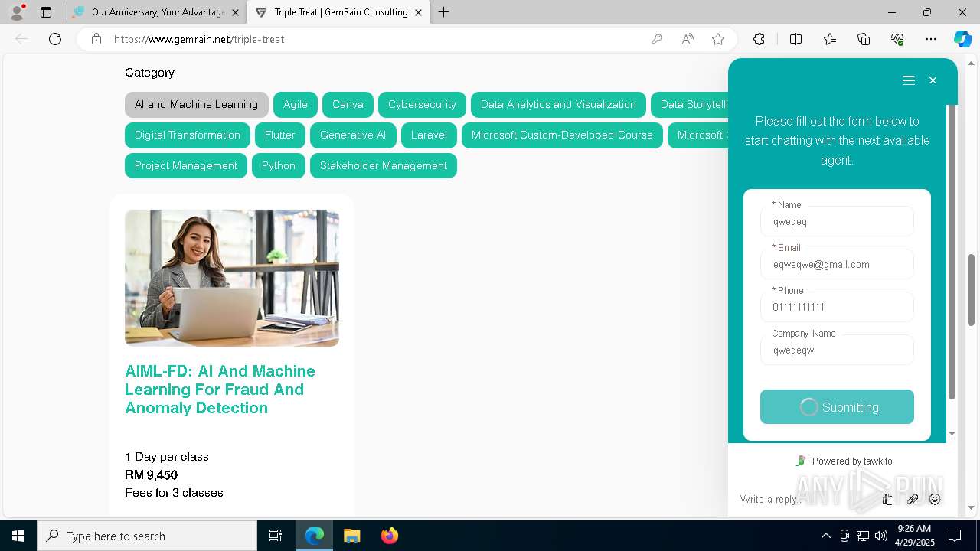Close the tawk.to chat widget
Screen dimensions: 980x551
tap(933, 80)
